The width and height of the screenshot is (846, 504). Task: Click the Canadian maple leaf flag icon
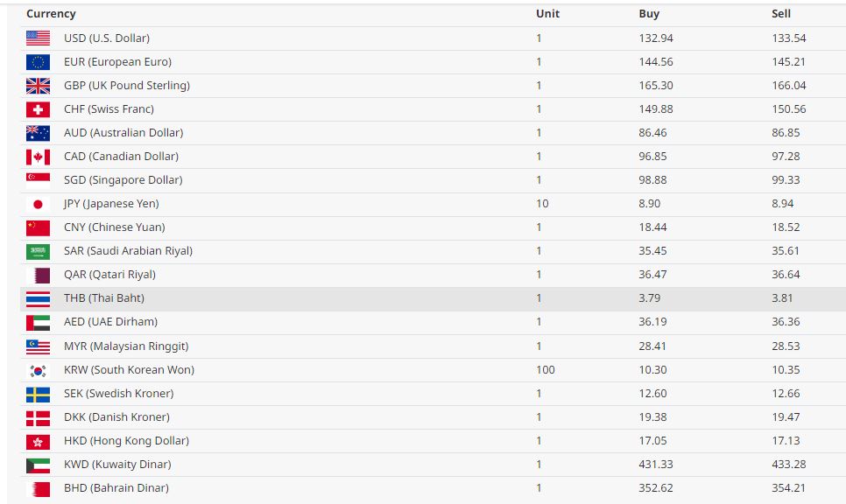[38, 157]
